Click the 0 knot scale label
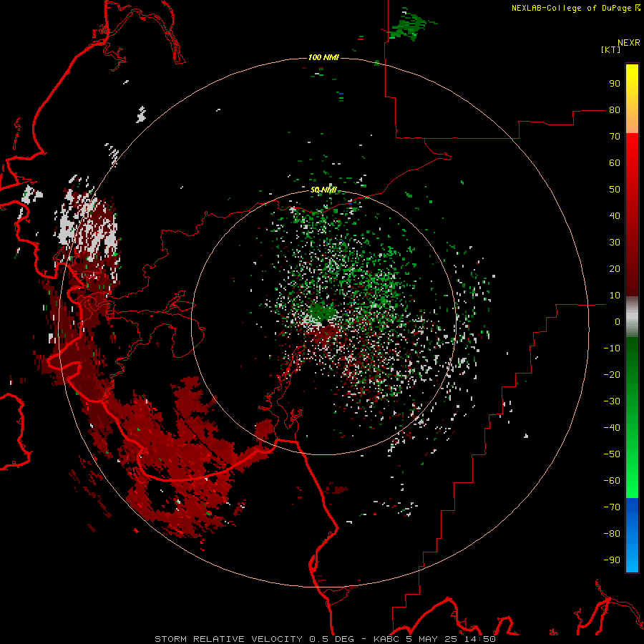644x644 pixels. (618, 322)
